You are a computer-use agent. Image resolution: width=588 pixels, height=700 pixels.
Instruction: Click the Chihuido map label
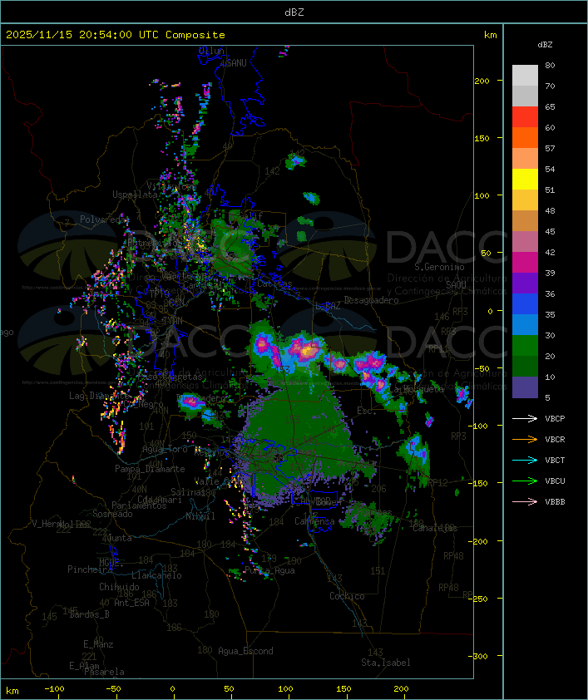(119, 587)
